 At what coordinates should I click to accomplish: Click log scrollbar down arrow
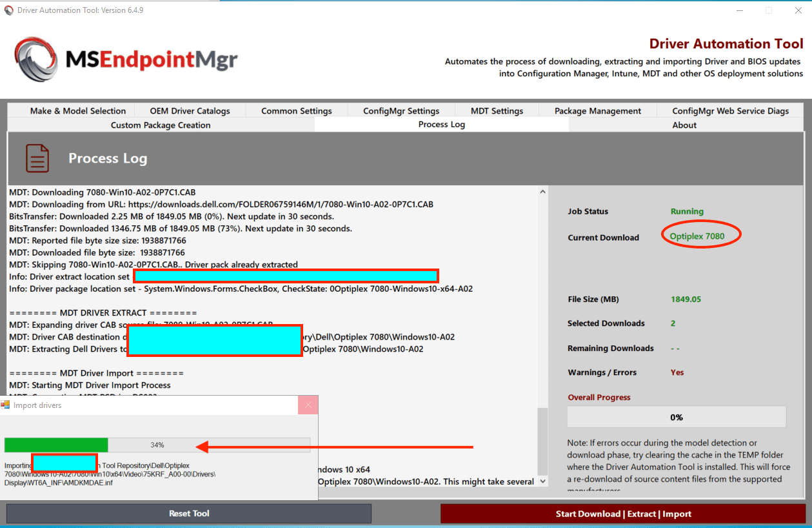[542, 481]
